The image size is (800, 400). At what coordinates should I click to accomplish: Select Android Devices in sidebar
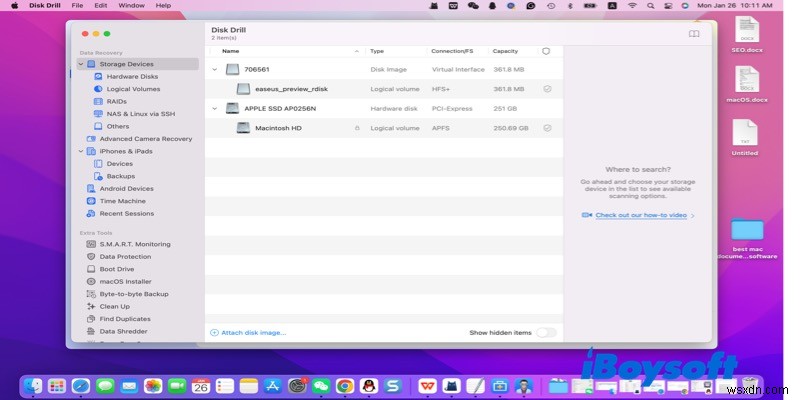point(126,189)
